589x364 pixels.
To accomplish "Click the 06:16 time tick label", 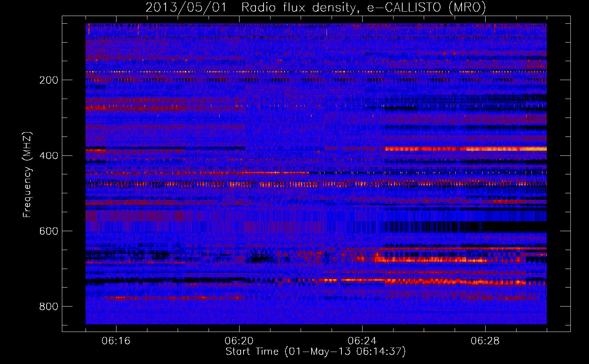I will pyautogui.click(x=116, y=341).
